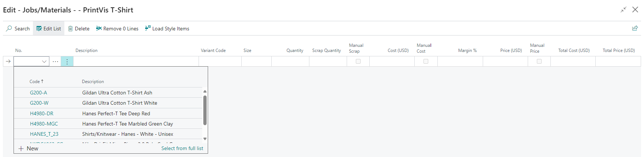
Task: Open row's vertical three-dot menu
Action: click(x=67, y=61)
